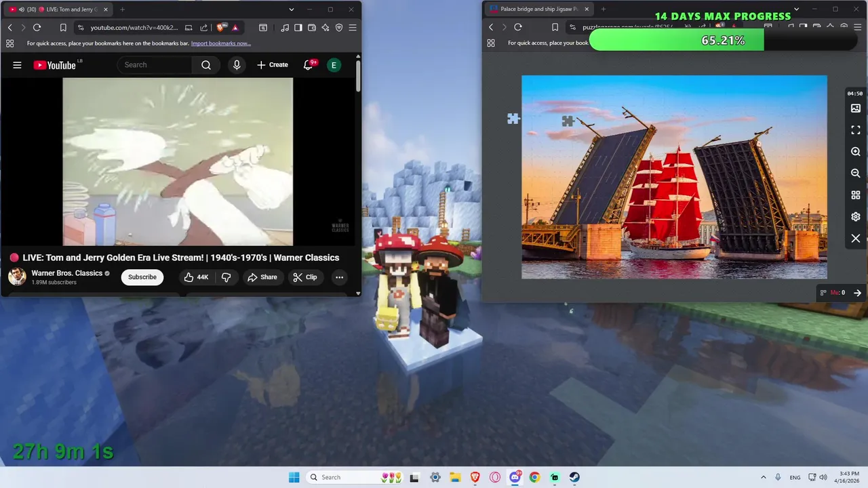868x488 pixels.
Task: Go forward in the YouTube browser window
Action: point(23,27)
